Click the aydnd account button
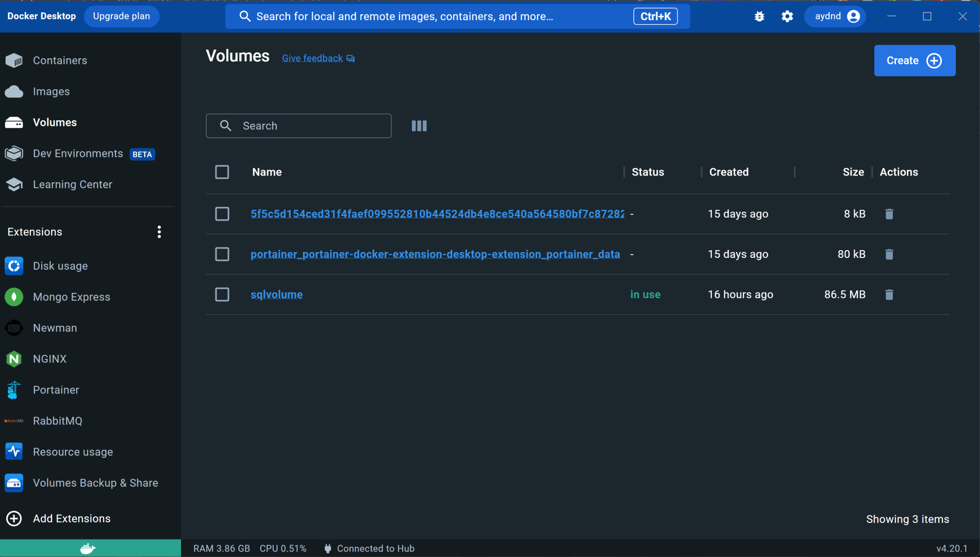The image size is (980, 557). coord(836,17)
